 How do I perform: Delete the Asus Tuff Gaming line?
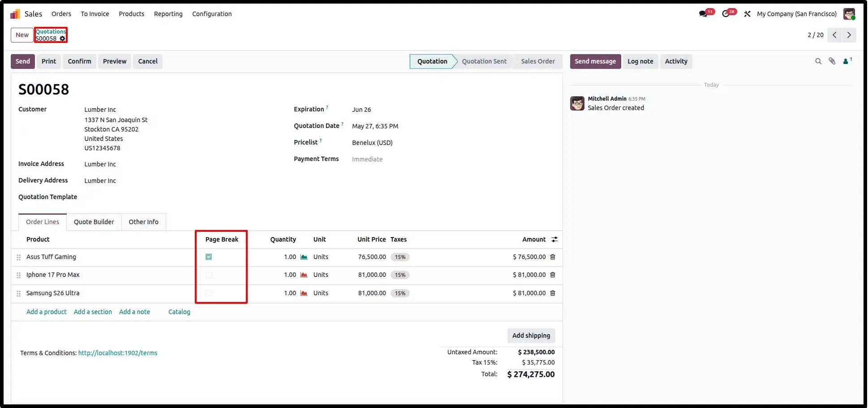point(553,257)
